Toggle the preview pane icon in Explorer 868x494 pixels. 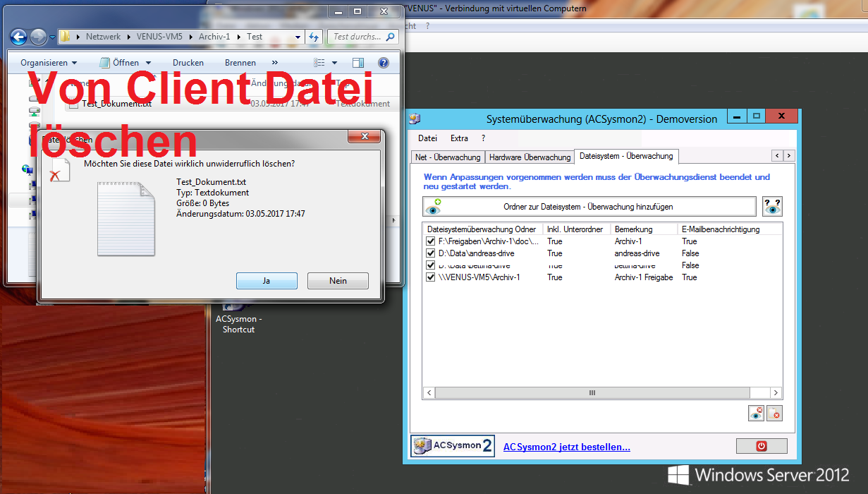[357, 63]
